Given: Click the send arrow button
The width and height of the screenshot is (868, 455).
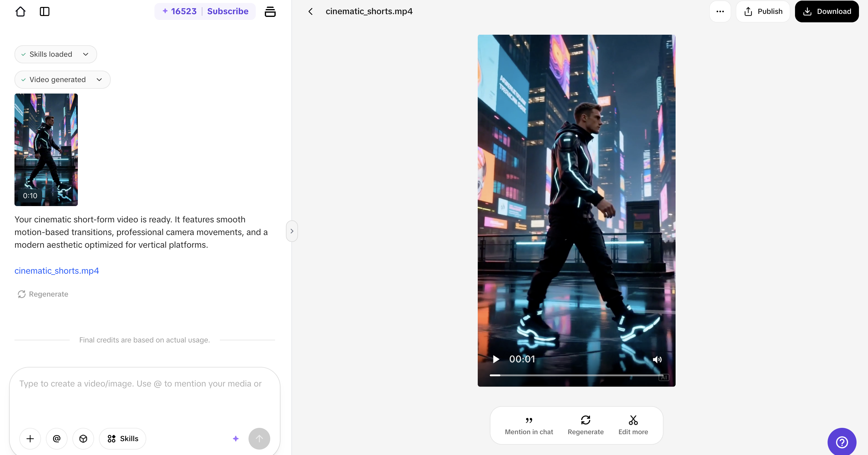Looking at the screenshot, I should point(259,438).
